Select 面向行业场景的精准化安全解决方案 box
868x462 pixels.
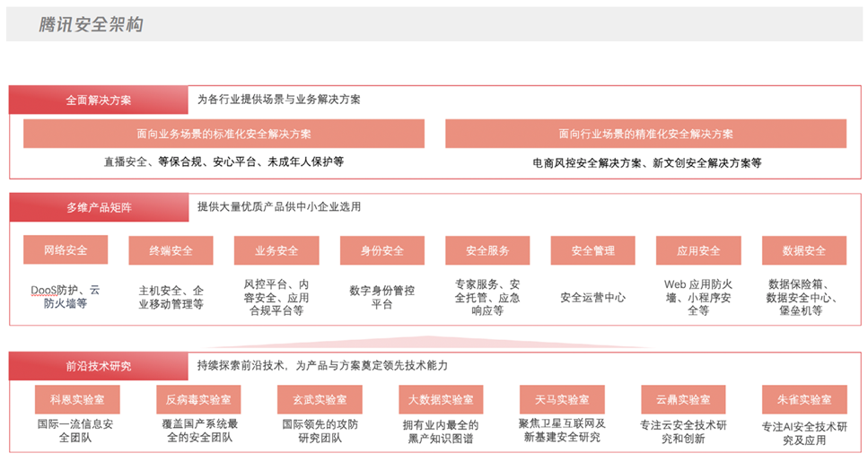pyautogui.click(x=645, y=134)
